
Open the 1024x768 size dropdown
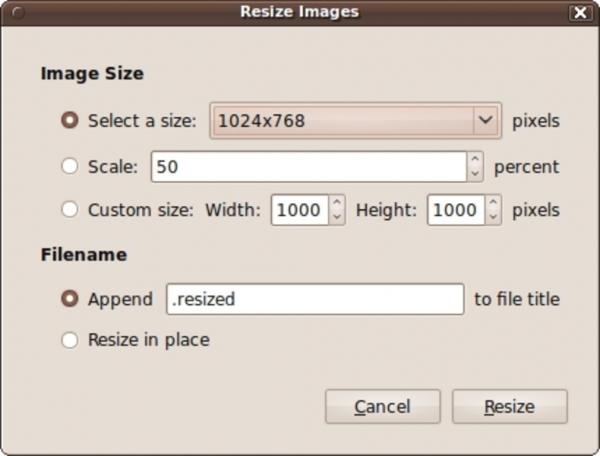tap(355, 121)
